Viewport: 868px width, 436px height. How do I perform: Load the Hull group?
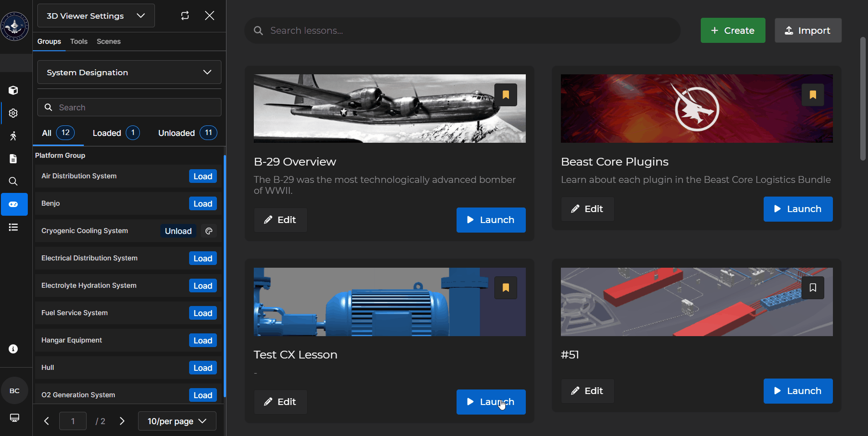click(x=203, y=368)
